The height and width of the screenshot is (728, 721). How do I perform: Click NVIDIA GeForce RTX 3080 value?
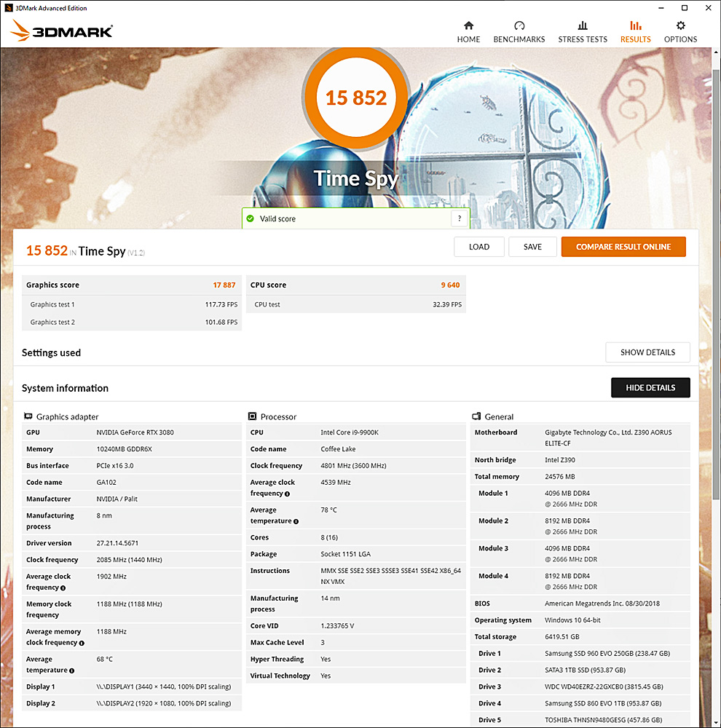135,432
